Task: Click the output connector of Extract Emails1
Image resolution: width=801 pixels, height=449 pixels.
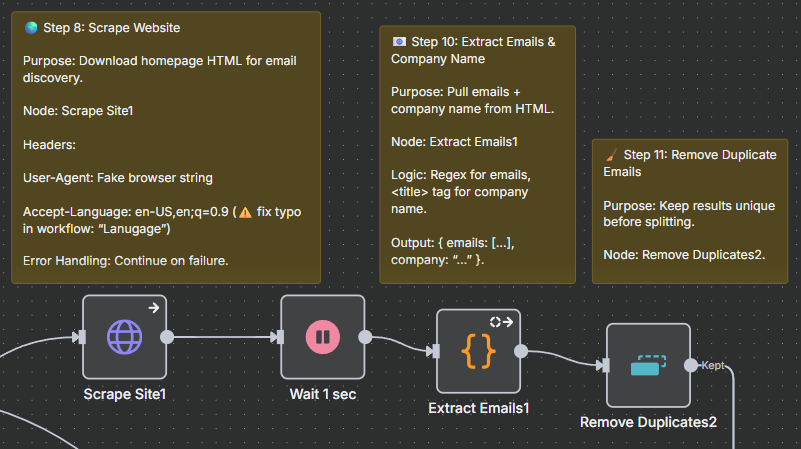Action: click(x=521, y=351)
